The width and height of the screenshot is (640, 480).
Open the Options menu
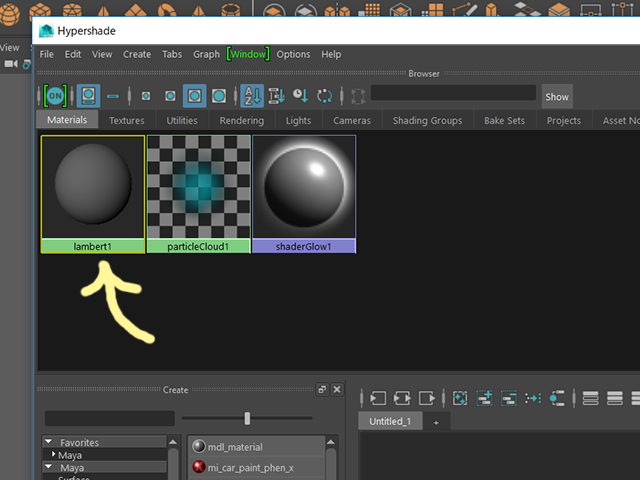pyautogui.click(x=293, y=54)
